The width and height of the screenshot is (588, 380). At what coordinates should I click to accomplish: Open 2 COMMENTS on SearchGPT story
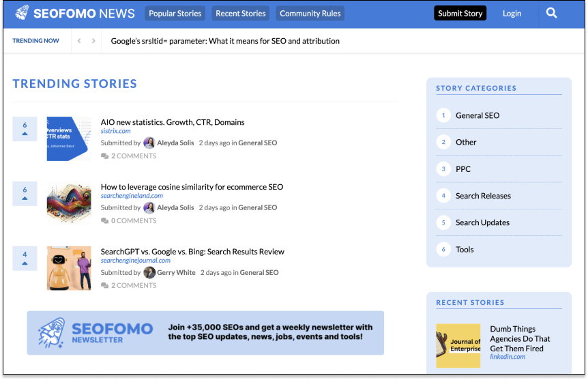pyautogui.click(x=134, y=285)
